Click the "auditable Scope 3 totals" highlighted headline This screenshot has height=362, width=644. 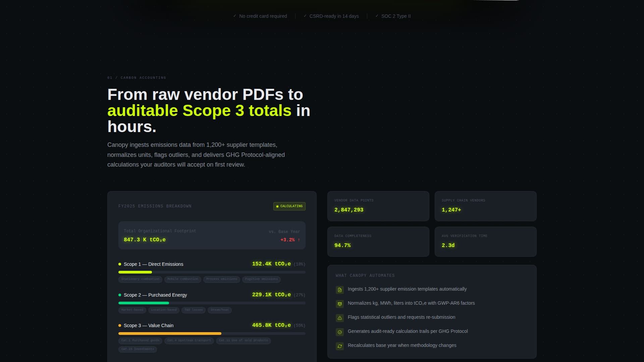(199, 111)
